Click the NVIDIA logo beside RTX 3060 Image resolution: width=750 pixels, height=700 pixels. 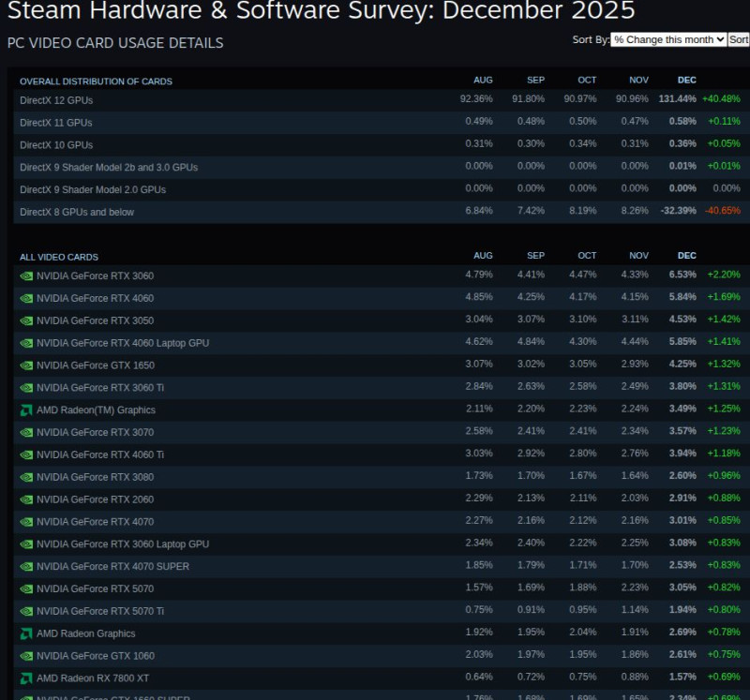[x=26, y=276]
